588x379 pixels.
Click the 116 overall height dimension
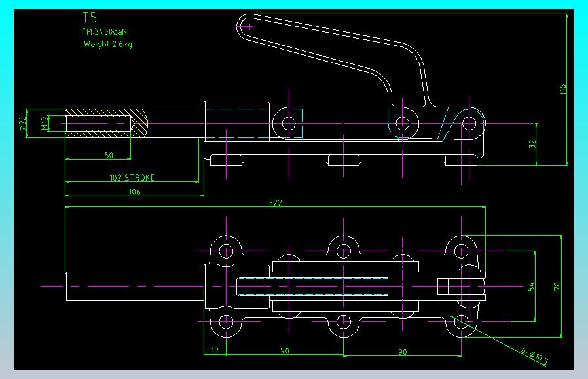pos(562,89)
